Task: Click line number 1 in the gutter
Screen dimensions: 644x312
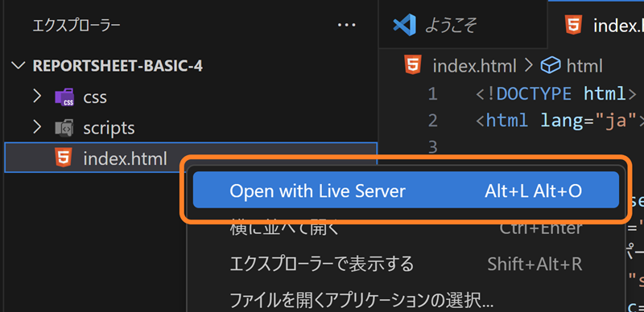Action: 432,94
